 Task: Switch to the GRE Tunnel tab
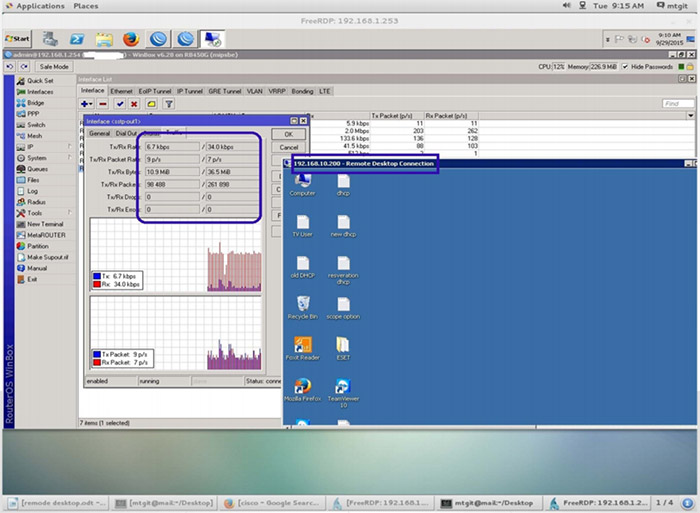coord(225,91)
